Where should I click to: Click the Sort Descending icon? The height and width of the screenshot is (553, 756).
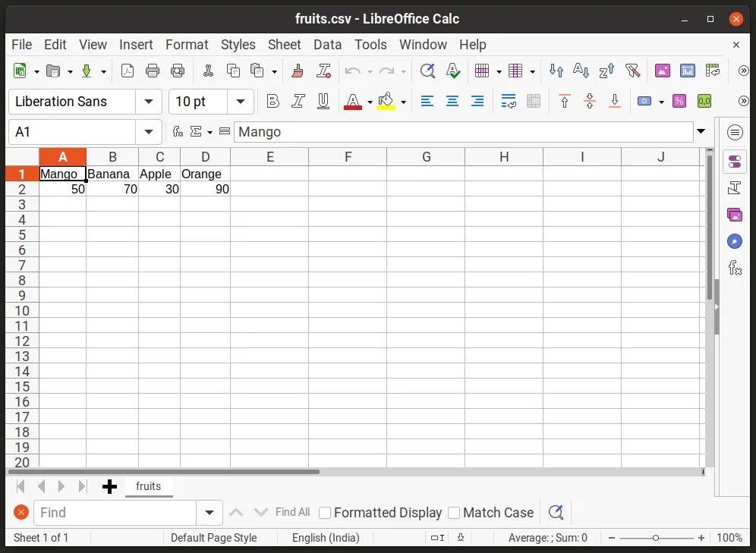[606, 71]
